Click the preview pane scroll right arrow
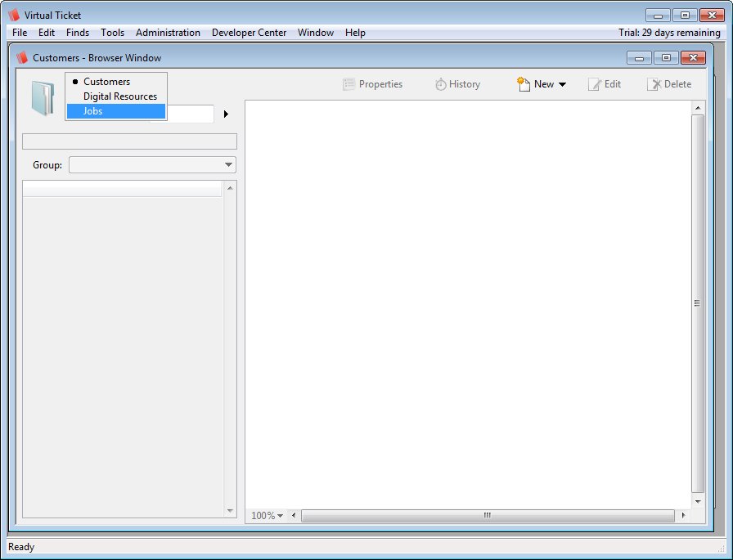The height and width of the screenshot is (560, 733). (683, 516)
